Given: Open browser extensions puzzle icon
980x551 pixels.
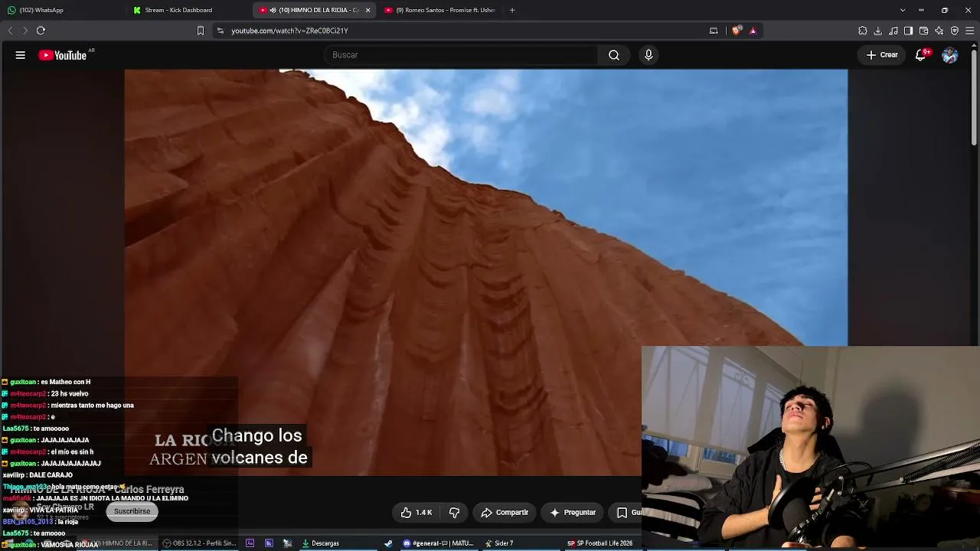Looking at the screenshot, I should tap(863, 31).
